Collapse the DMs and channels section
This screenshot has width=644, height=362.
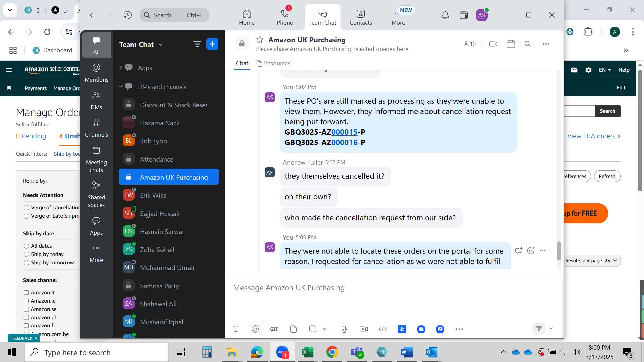tap(120, 87)
